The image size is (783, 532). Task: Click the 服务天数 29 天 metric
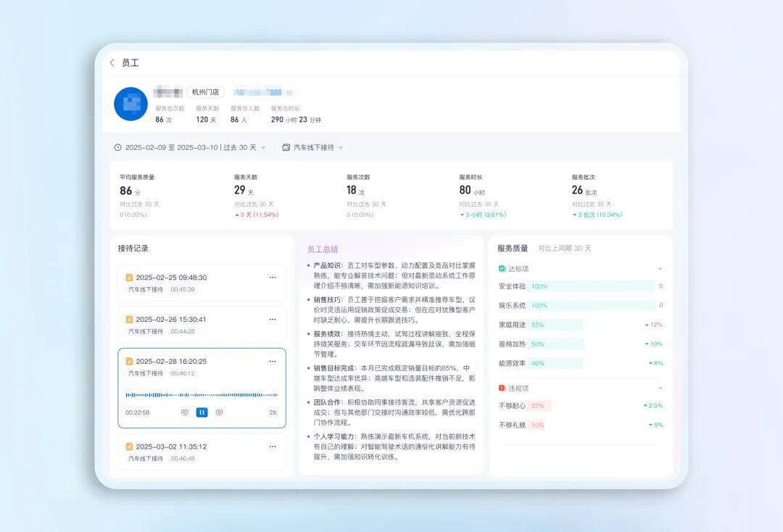pos(256,196)
